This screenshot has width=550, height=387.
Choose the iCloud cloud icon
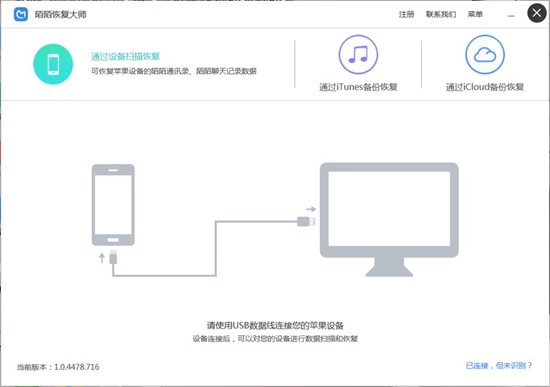click(x=485, y=54)
